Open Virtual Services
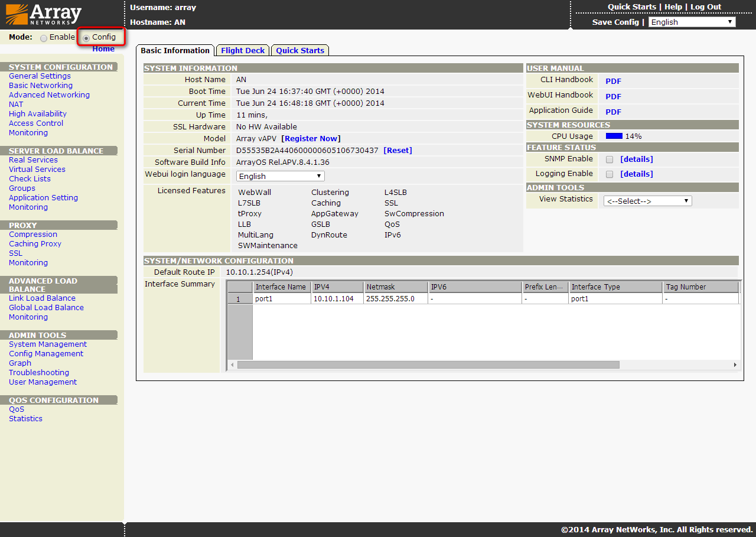Viewport: 756px width, 537px height. [37, 170]
